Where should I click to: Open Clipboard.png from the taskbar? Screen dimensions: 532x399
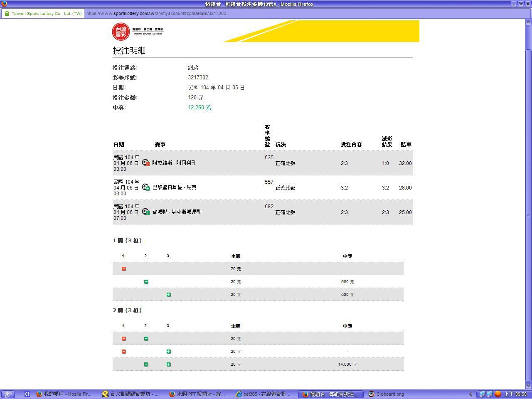387,394
